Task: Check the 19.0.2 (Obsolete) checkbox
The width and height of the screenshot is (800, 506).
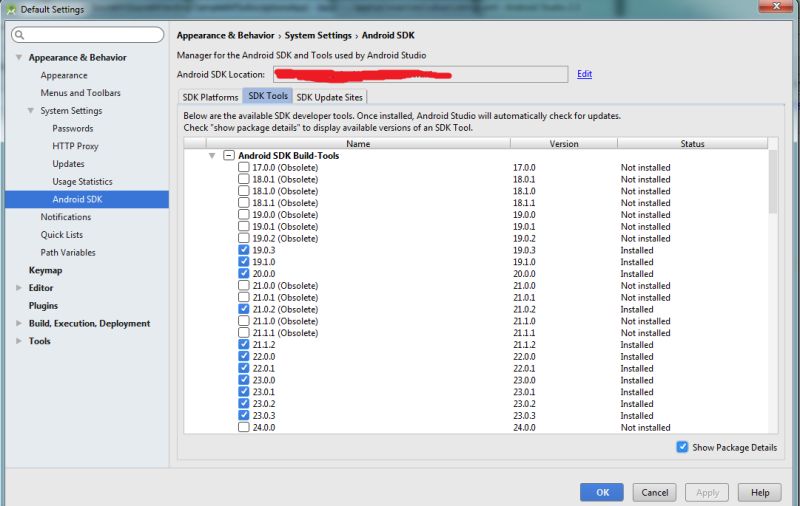Action: coord(244,238)
